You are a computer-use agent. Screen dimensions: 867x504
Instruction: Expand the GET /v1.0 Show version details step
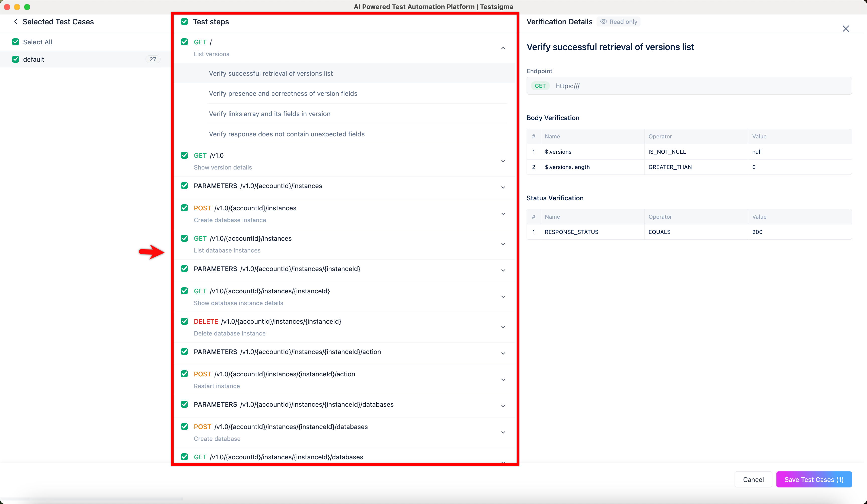pyautogui.click(x=503, y=161)
